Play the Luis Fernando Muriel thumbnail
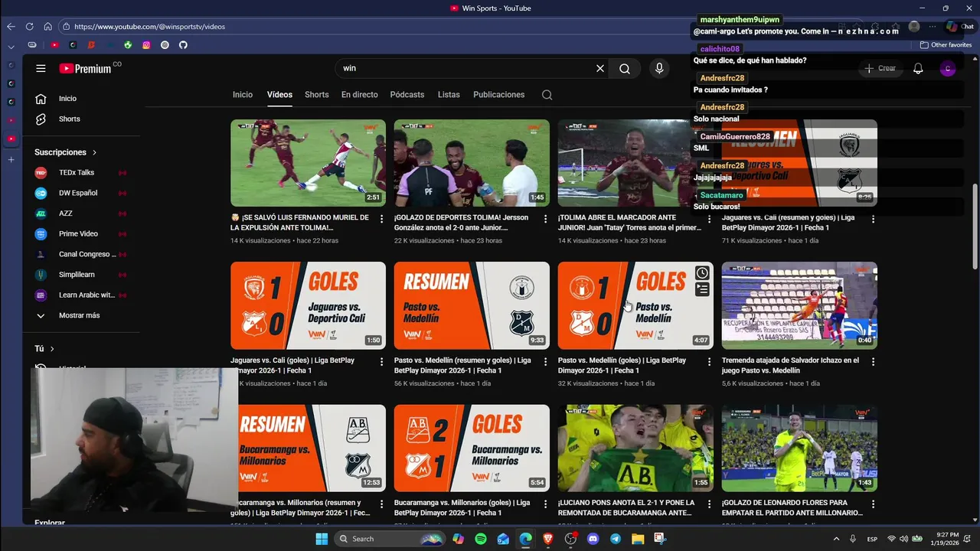Viewport: 980px width, 551px height. pyautogui.click(x=308, y=163)
